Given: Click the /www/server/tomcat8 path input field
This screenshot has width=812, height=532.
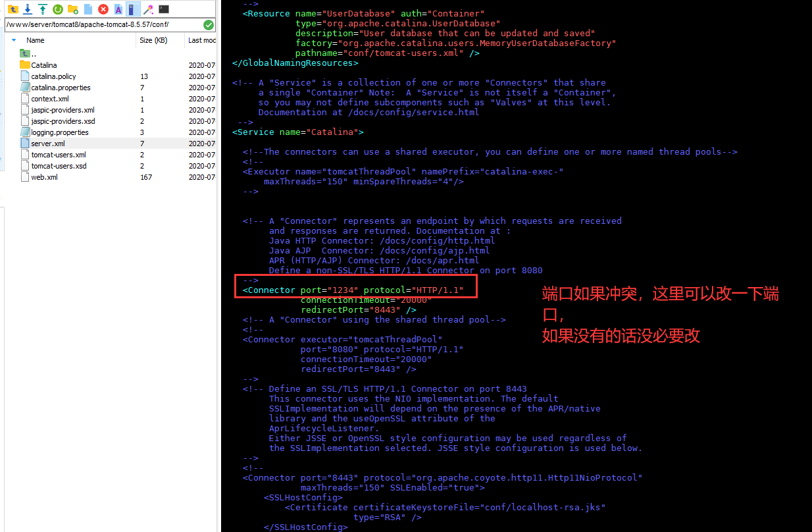Looking at the screenshot, I should (x=103, y=25).
